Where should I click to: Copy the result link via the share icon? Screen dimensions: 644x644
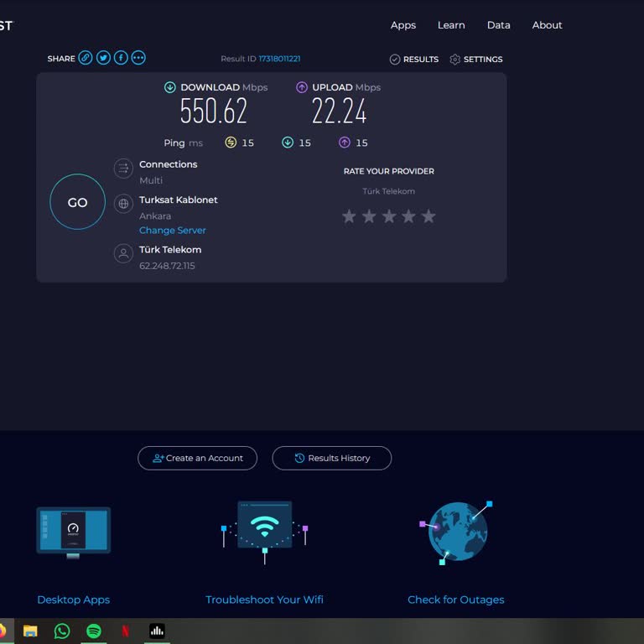[86, 58]
